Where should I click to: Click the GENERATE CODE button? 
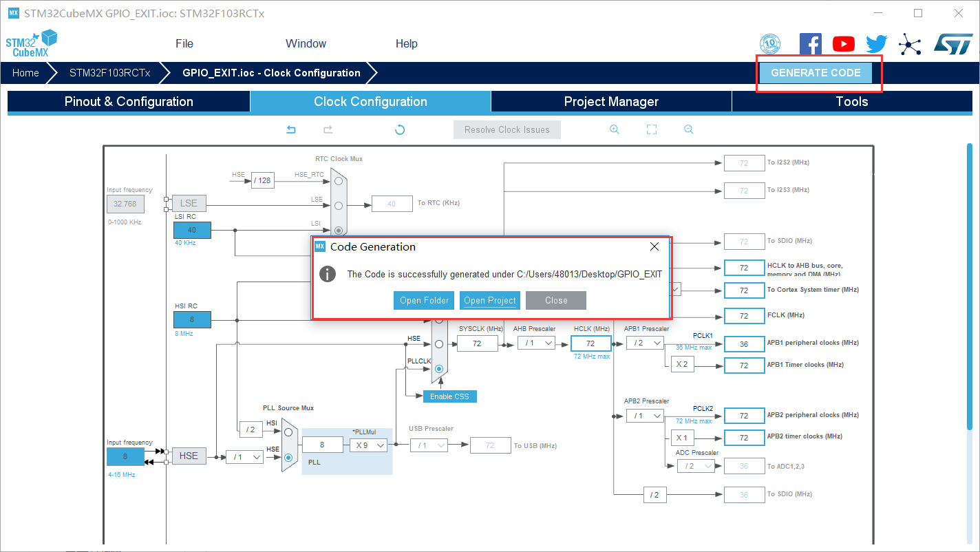[816, 73]
